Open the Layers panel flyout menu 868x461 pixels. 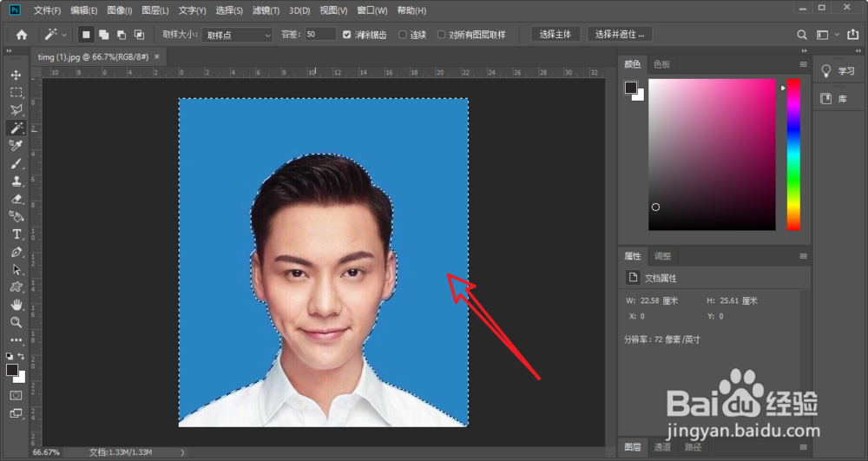click(803, 447)
